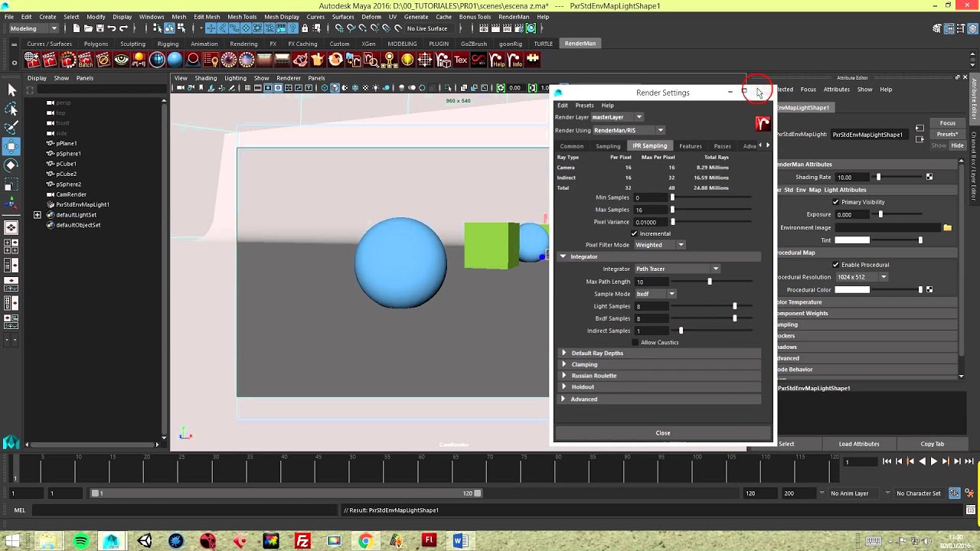Open RenderMan Info shelf icon
980x551 pixels.
click(x=515, y=60)
